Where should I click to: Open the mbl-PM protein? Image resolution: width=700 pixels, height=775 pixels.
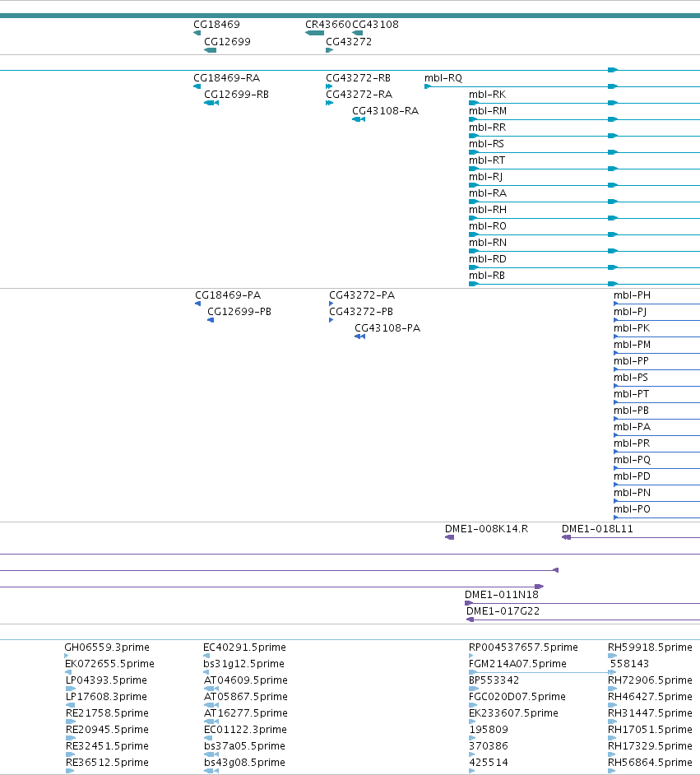point(632,345)
